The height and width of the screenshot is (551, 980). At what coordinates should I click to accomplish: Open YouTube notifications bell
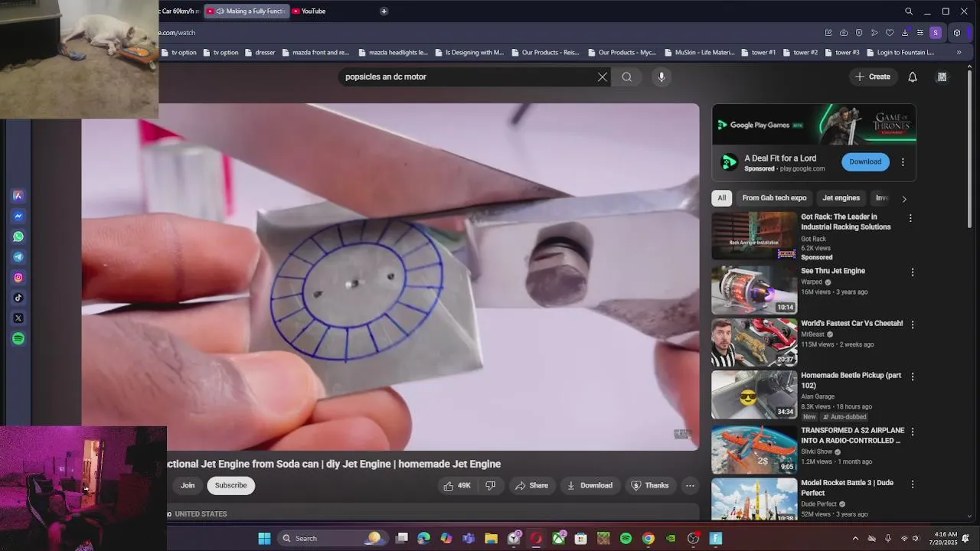point(913,77)
